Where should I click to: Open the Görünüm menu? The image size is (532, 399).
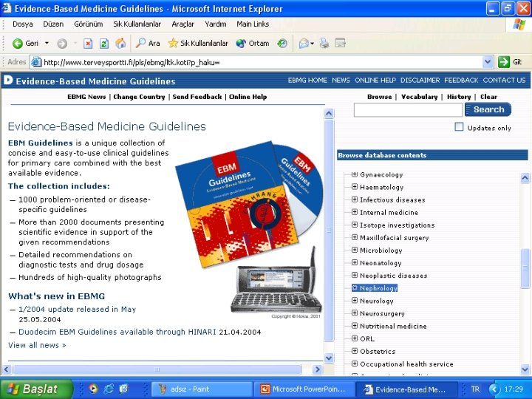coord(88,24)
